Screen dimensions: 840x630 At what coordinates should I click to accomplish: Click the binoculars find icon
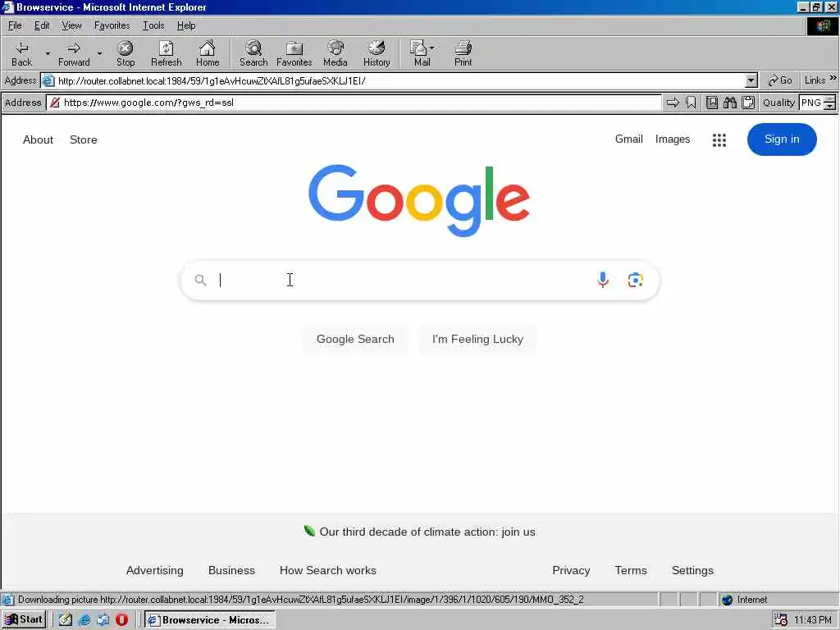pos(729,103)
